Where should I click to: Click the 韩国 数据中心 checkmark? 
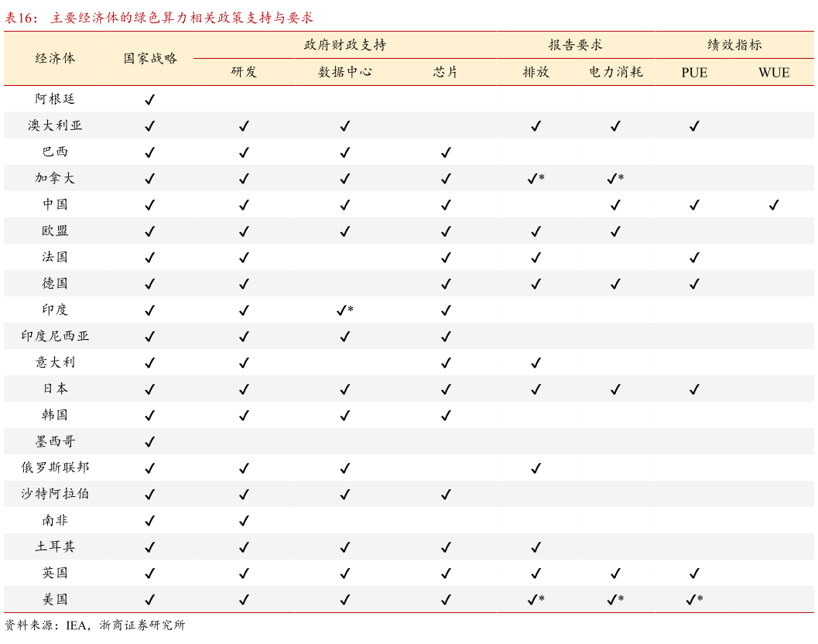(x=345, y=416)
